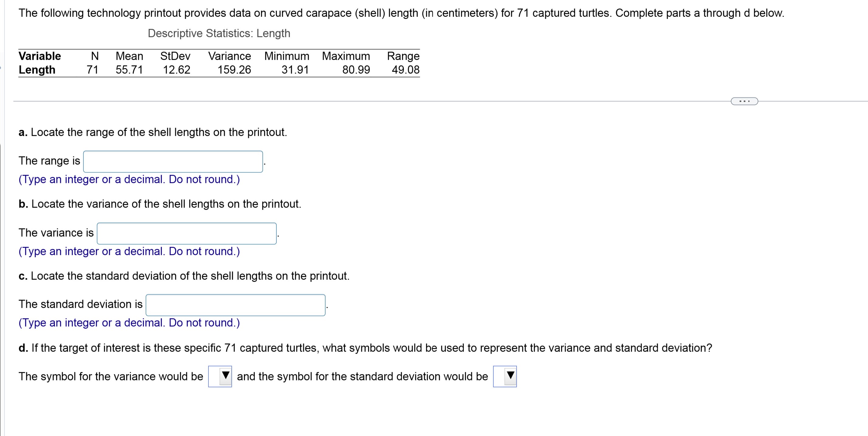Open the standard deviation symbol dropdown
Viewport: 868px width, 436px height.
(x=505, y=376)
